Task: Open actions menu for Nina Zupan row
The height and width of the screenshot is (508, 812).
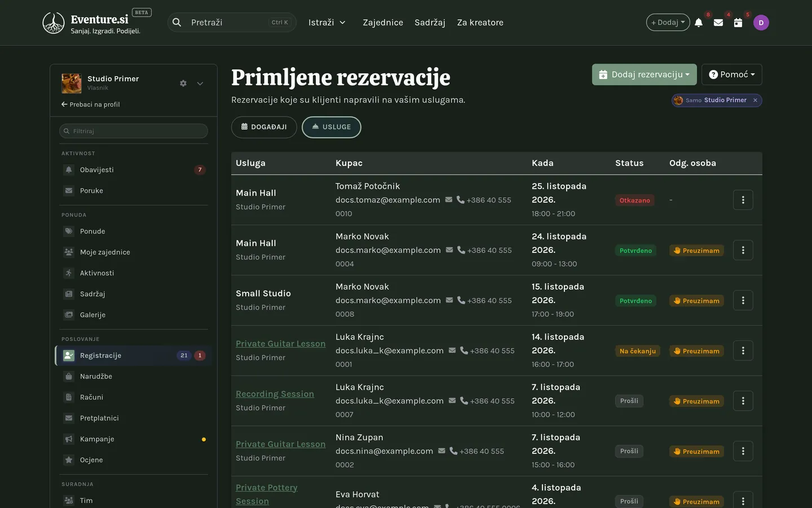Action: pyautogui.click(x=743, y=451)
